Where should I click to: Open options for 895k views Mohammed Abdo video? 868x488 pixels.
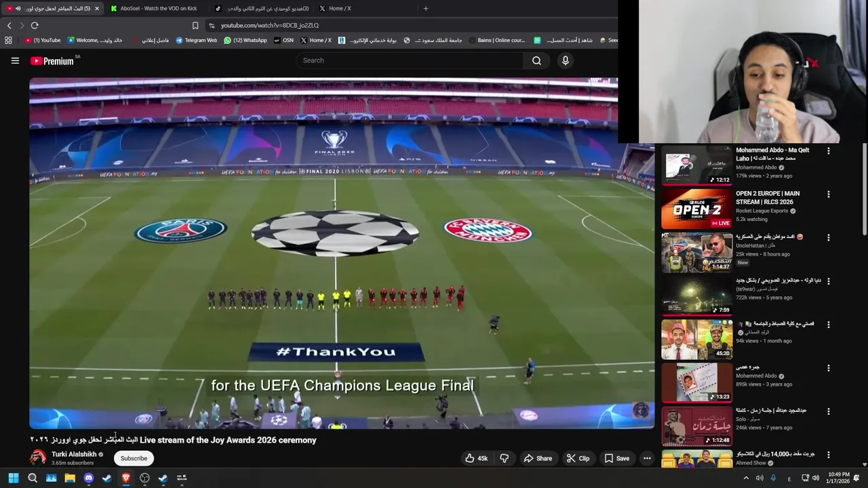(828, 368)
